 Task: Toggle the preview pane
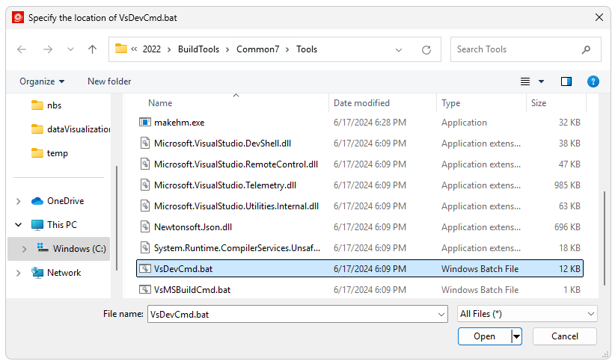click(566, 81)
